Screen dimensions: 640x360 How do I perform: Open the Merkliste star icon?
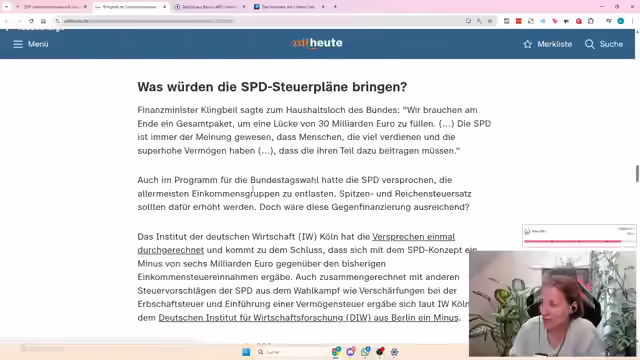[x=527, y=44]
